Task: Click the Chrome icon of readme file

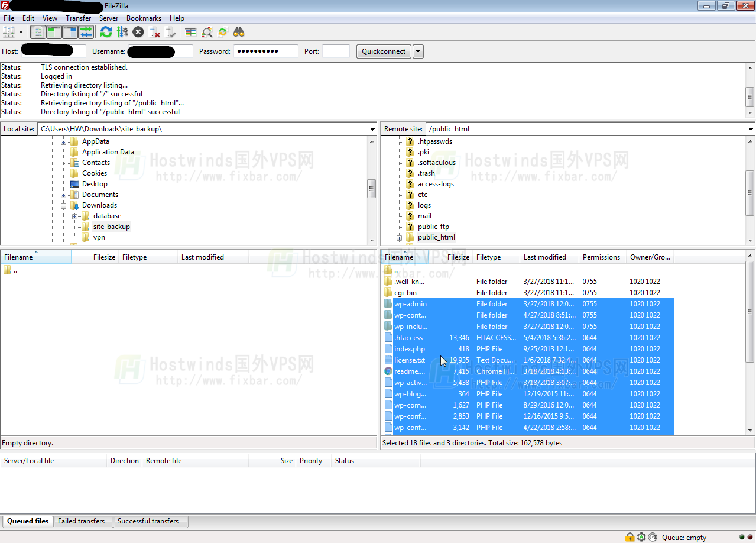Action: click(x=388, y=371)
